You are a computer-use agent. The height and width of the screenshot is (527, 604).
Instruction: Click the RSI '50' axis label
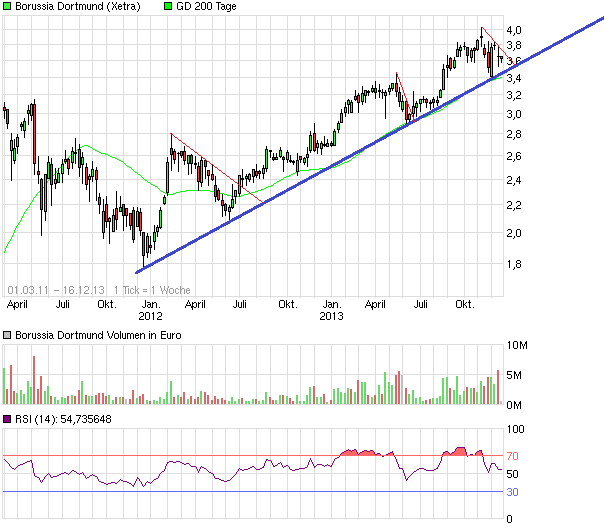(512, 474)
